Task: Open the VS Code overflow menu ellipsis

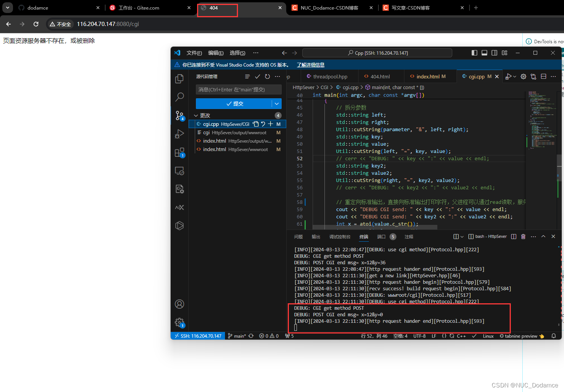Action: point(256,53)
